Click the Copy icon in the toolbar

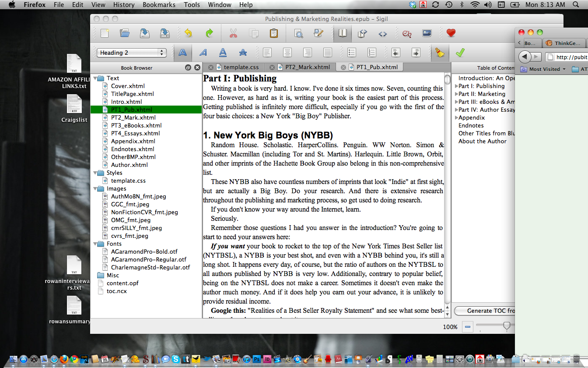coord(253,33)
